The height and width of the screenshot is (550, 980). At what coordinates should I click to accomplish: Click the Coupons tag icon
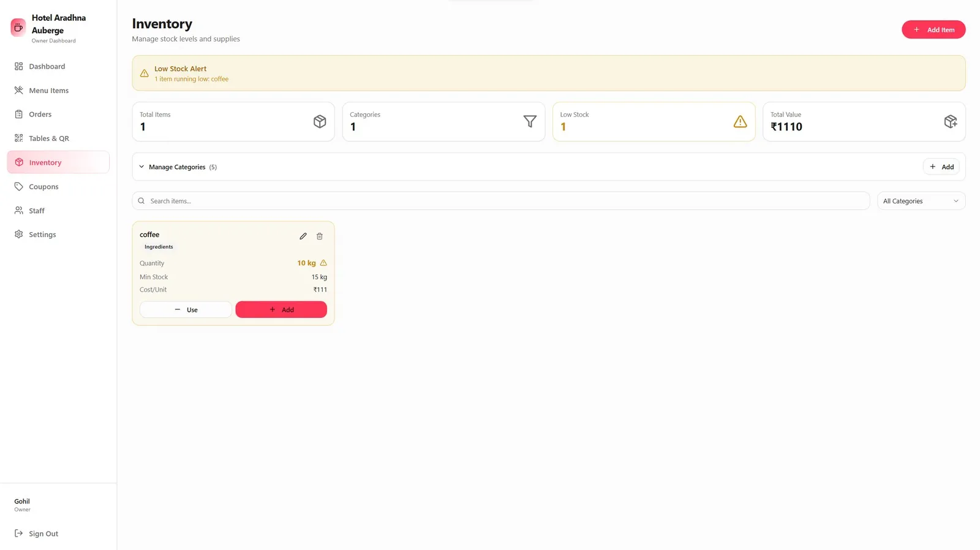click(19, 186)
